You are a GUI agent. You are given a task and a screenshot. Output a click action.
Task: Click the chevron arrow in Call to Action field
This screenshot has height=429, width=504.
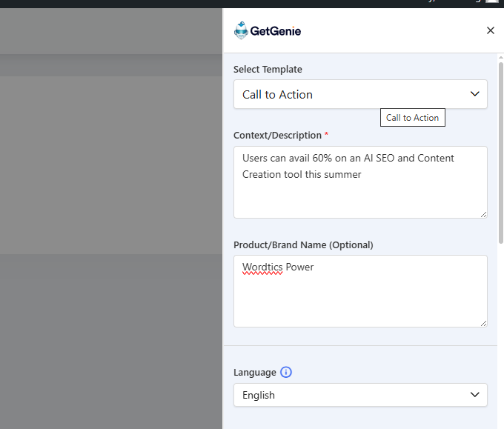click(475, 94)
